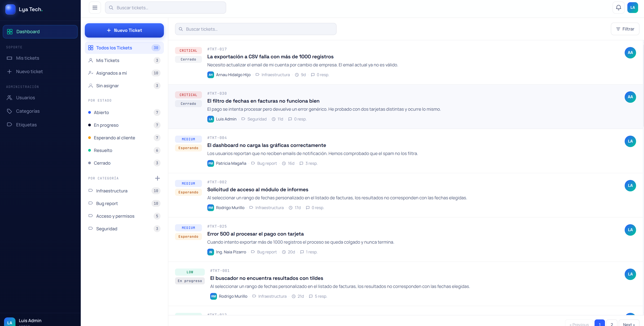Open ticket about dashboard not loading charts
644x326 pixels.
(267, 145)
